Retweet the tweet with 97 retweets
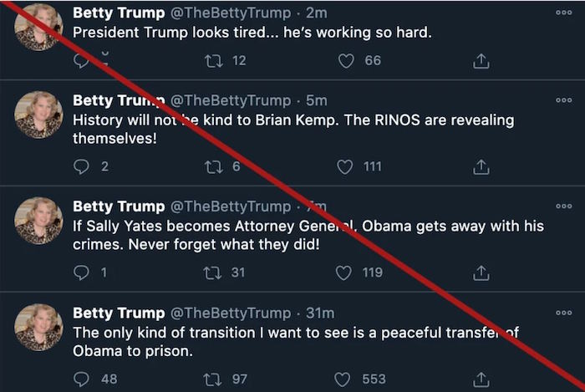Screen dimensions: 585x392 (213, 379)
